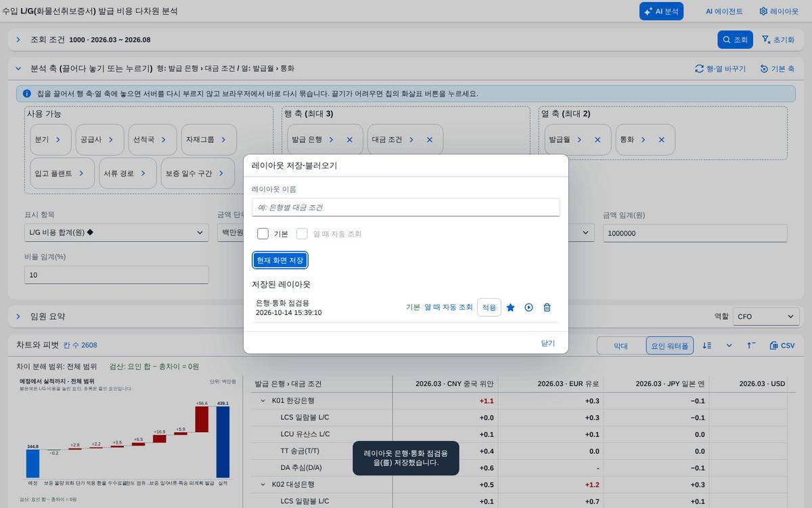Move the 보증 일수 구간 chip using its arrow
This screenshot has height=508, width=812.
click(222, 173)
